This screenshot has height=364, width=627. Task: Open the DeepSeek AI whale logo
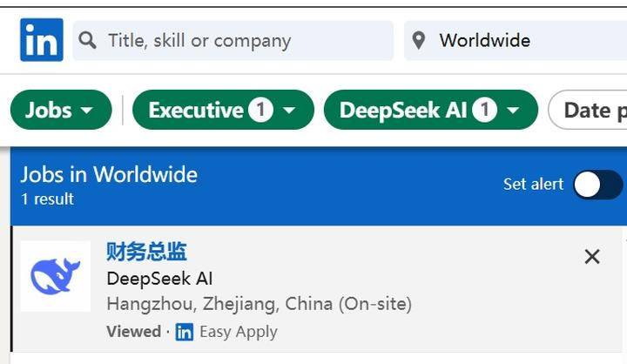(56, 276)
